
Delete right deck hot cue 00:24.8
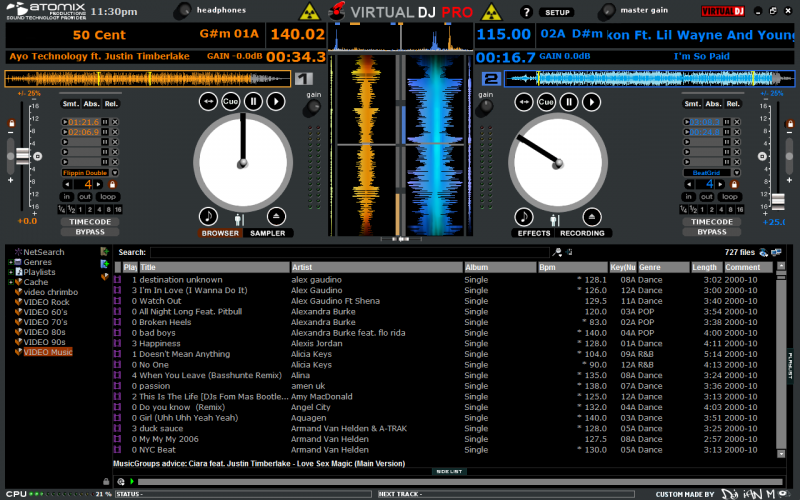pos(737,132)
